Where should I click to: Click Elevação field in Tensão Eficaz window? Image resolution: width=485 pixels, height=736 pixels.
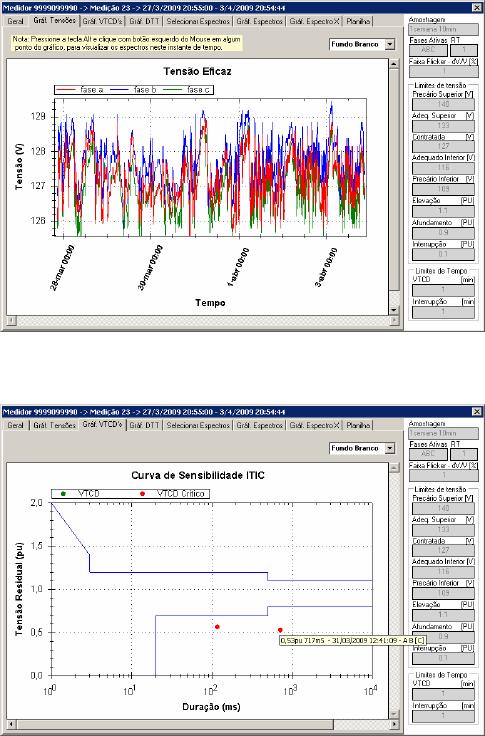point(444,211)
